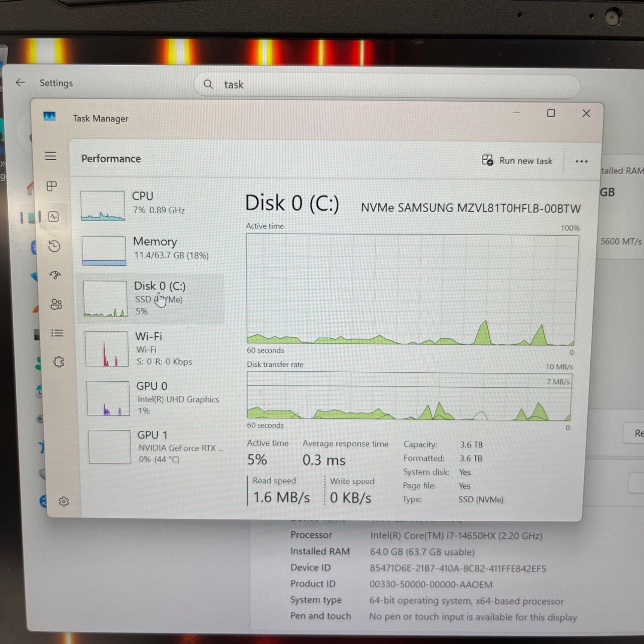This screenshot has height=644, width=644.
Task: Click the Active time disk graph
Action: point(411,290)
